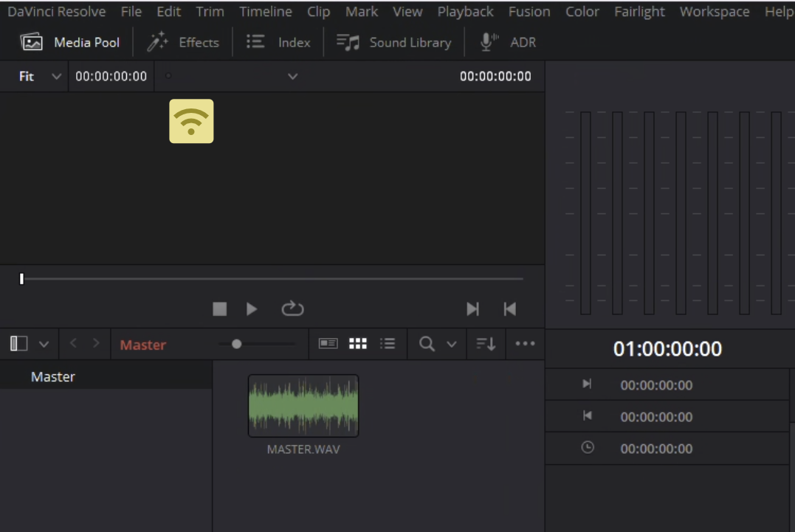
Task: Click the viewer duration timecode on the right
Action: point(495,77)
